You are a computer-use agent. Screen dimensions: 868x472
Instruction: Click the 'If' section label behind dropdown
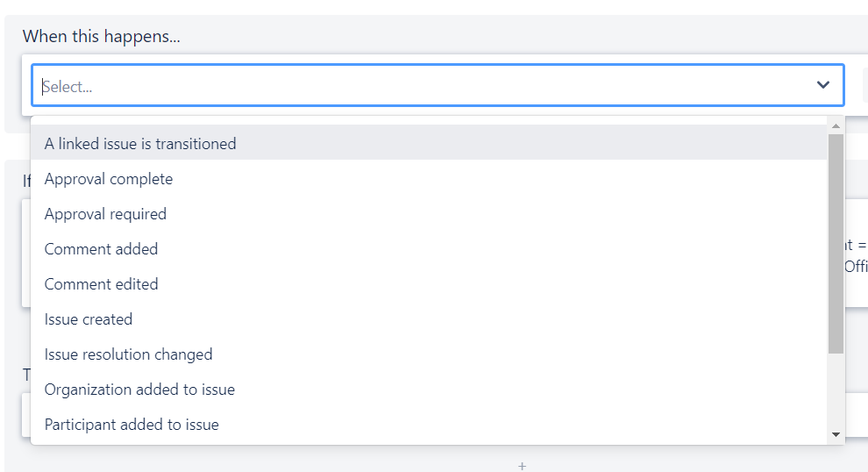(x=26, y=181)
